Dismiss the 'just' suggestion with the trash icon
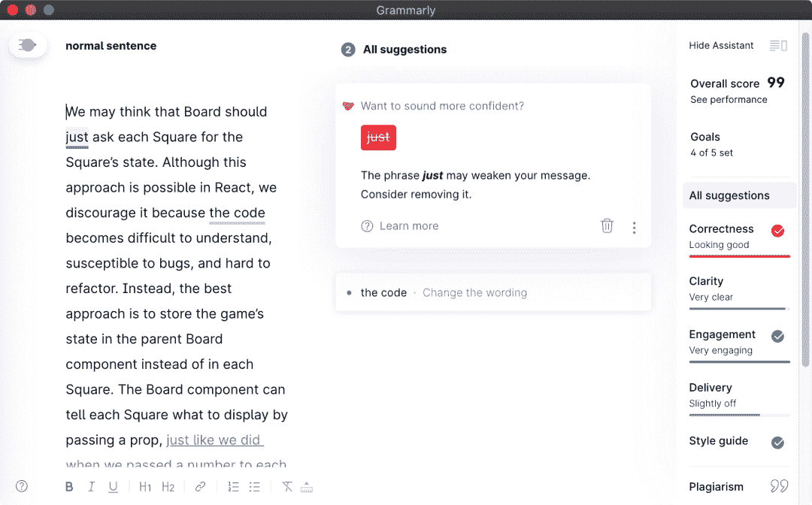 [607, 225]
